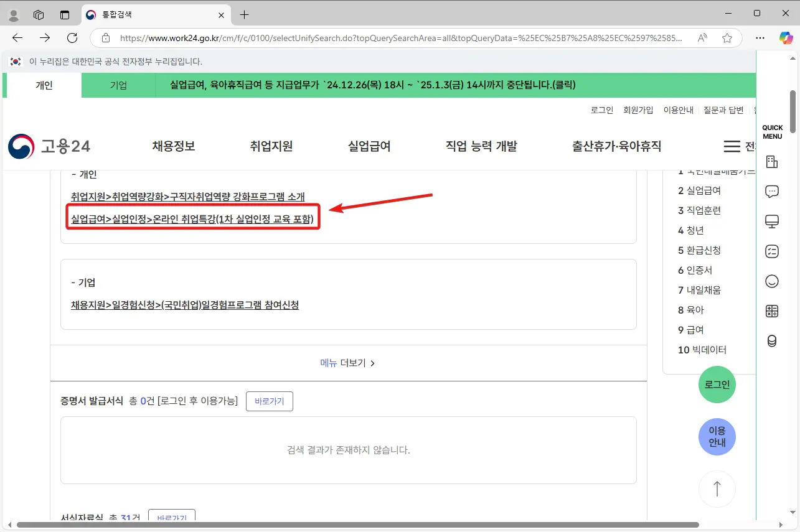800x532 pixels.
Task: Click the browser back arrow
Action: click(x=17, y=38)
